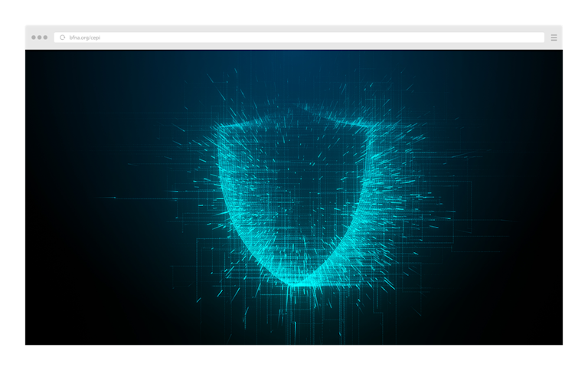Click the middle gray window dot
The image size is (588, 377).
pos(39,38)
